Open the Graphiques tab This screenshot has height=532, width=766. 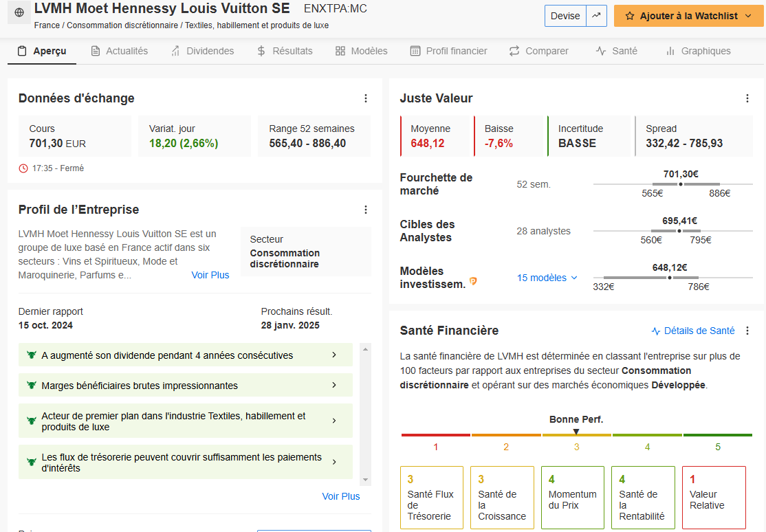point(699,51)
